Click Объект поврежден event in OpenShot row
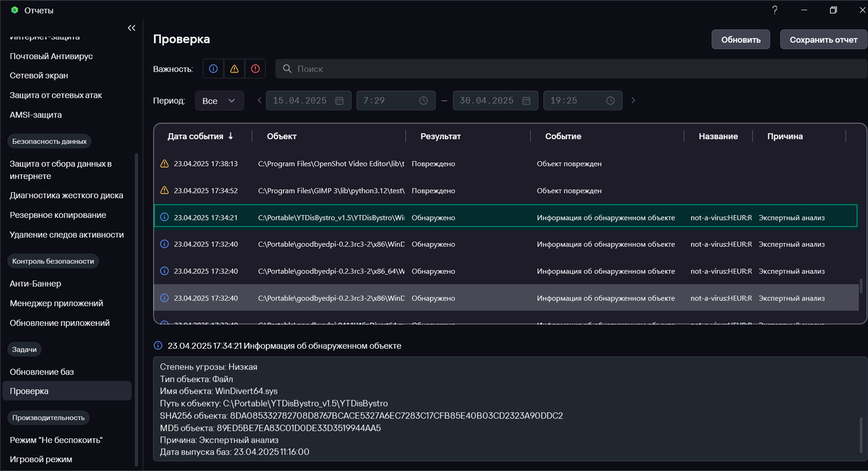 569,164
